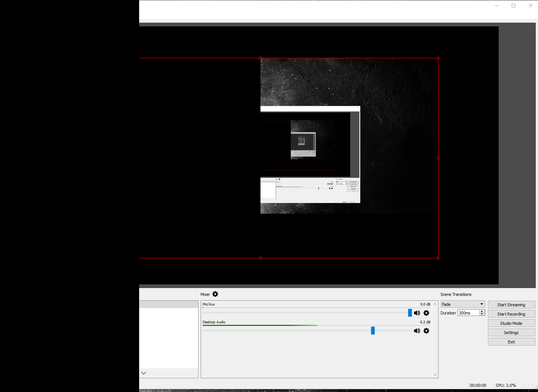Image resolution: width=538 pixels, height=392 pixels.
Task: Click the Duration 300ms input field
Action: 468,313
